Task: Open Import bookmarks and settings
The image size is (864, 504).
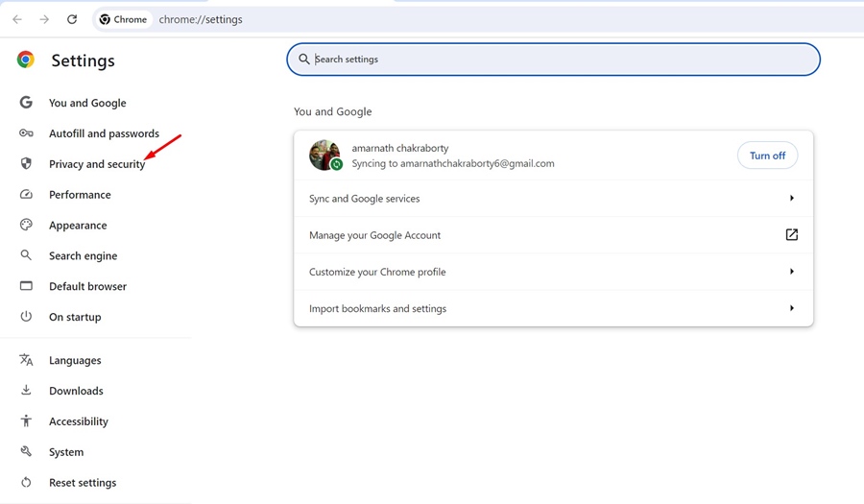Action: (553, 308)
